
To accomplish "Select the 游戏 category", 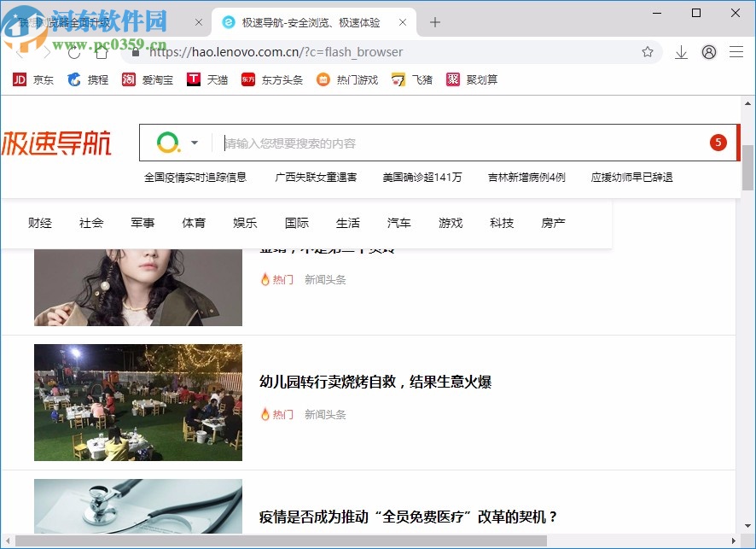I will pyautogui.click(x=450, y=223).
